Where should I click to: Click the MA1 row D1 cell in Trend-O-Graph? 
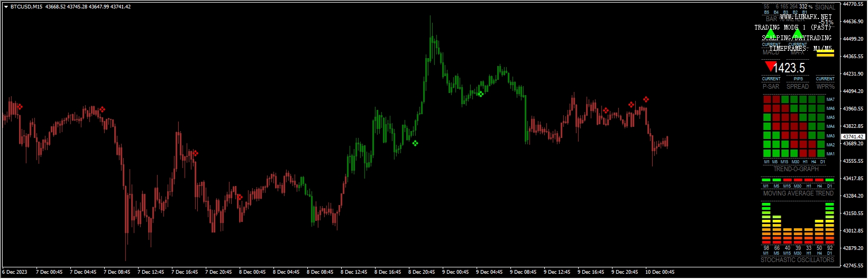coord(821,153)
